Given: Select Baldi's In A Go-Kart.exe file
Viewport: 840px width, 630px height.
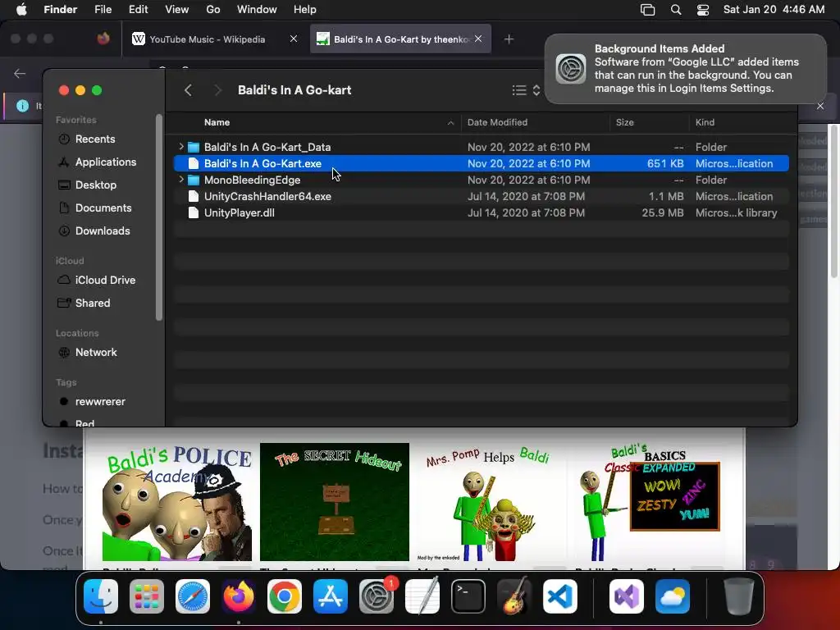Looking at the screenshot, I should [x=481, y=163].
